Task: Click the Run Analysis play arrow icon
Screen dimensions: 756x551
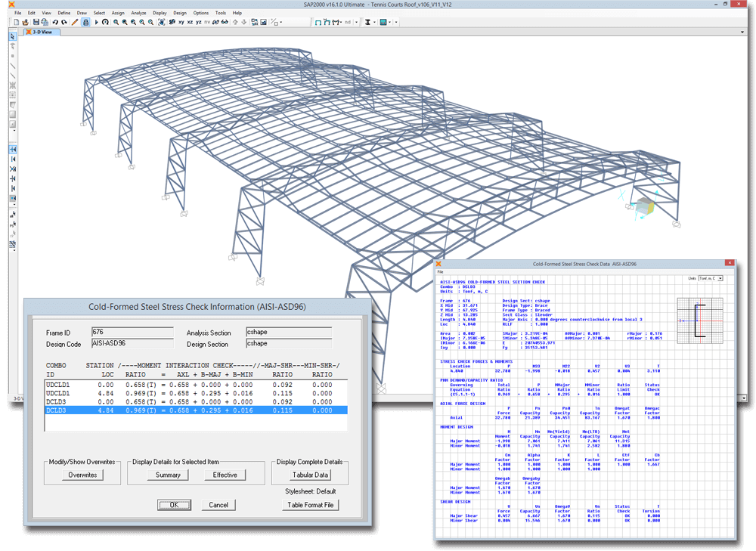Action: (97, 22)
